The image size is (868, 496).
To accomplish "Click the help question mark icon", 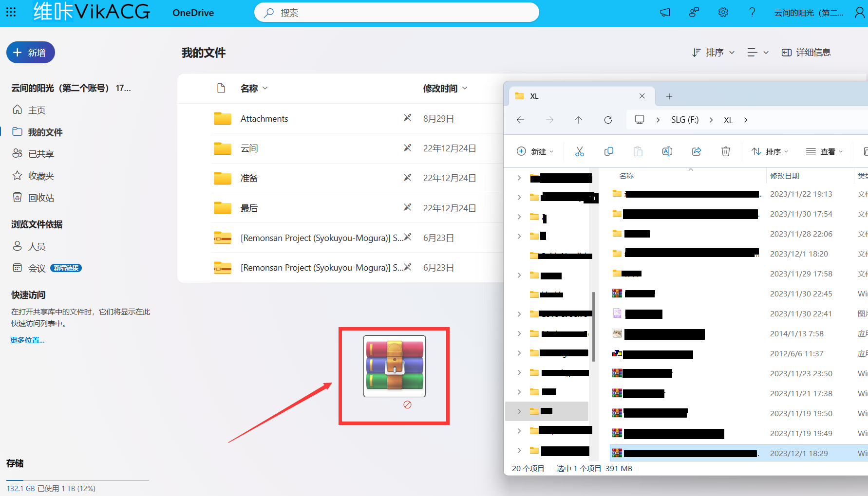I will [x=752, y=13].
